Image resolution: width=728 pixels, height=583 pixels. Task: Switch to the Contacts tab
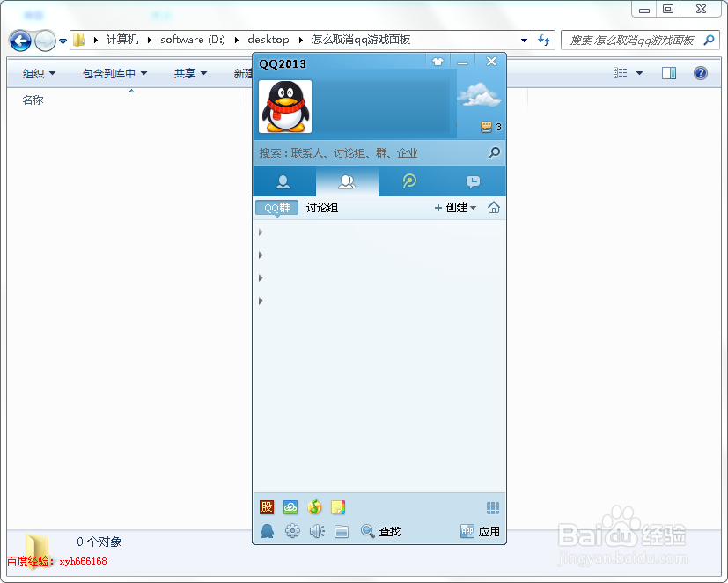tap(283, 181)
